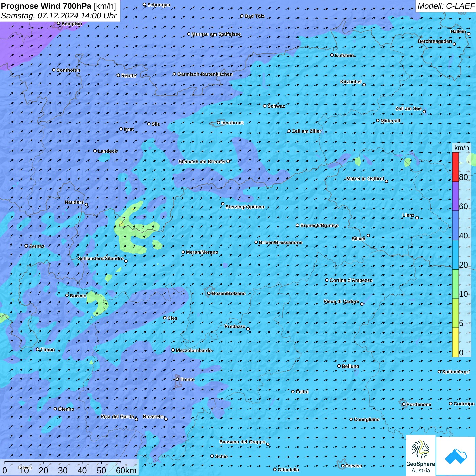This screenshot has height=476, width=476.
Task: Click the 'Conegliano' label
Action: tap(367, 419)
